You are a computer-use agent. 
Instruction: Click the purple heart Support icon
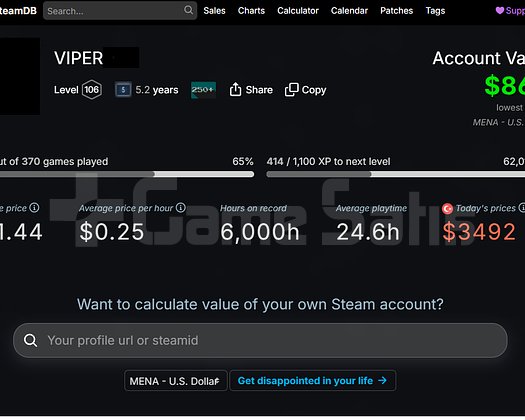click(500, 10)
